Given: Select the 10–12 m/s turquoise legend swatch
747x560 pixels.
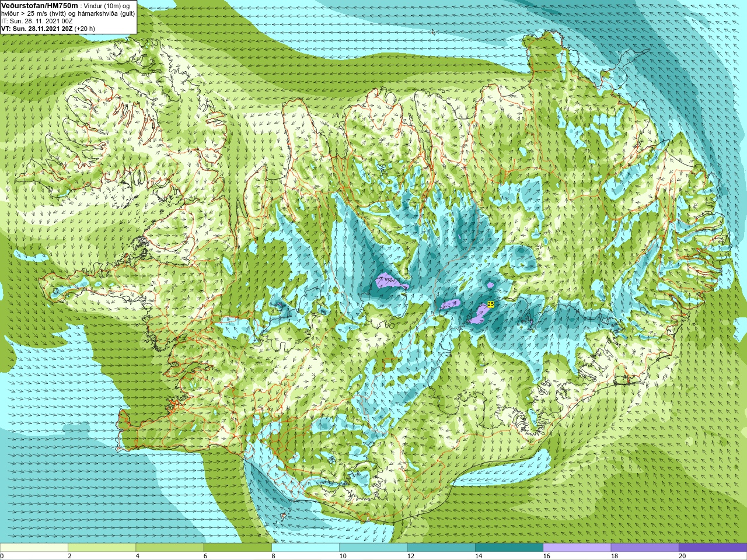Looking at the screenshot, I should [373, 548].
